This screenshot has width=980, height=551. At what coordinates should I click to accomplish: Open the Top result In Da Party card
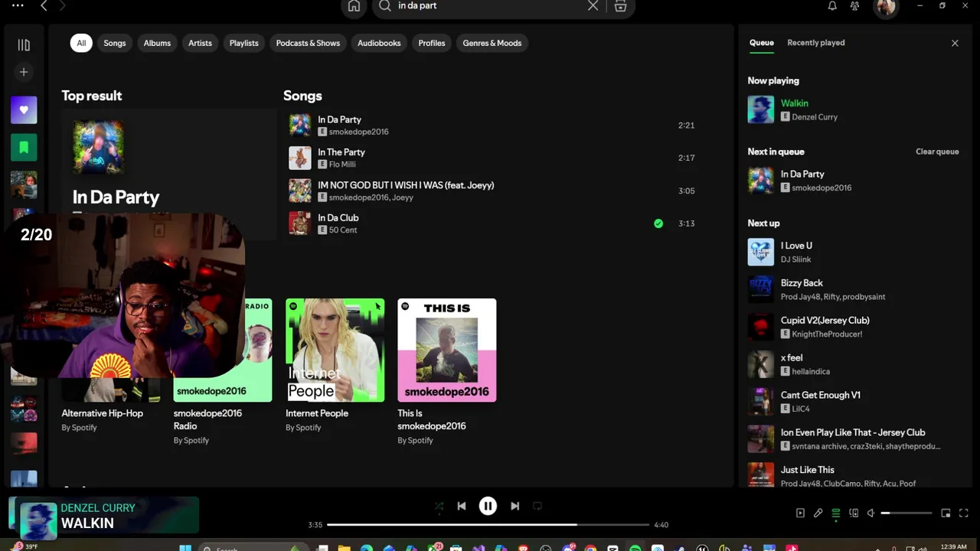(x=168, y=173)
